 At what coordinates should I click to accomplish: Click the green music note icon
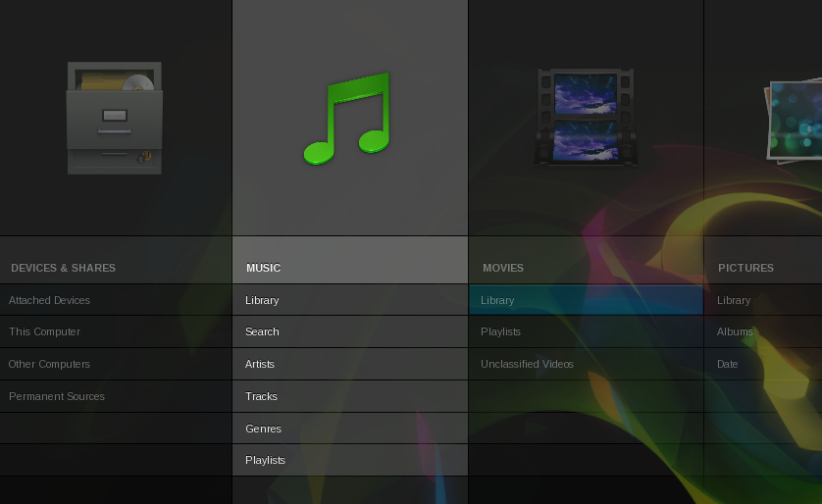click(347, 119)
